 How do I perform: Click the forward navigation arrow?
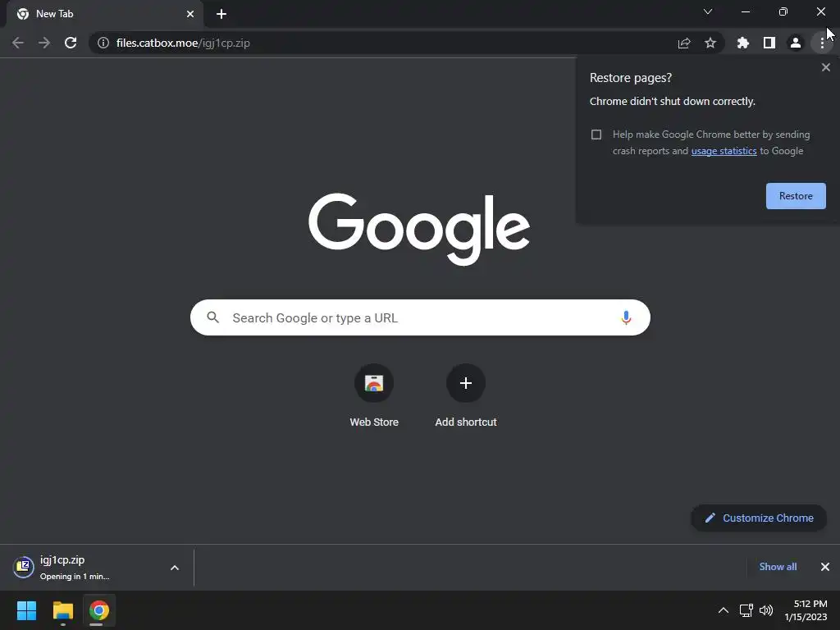pyautogui.click(x=44, y=43)
